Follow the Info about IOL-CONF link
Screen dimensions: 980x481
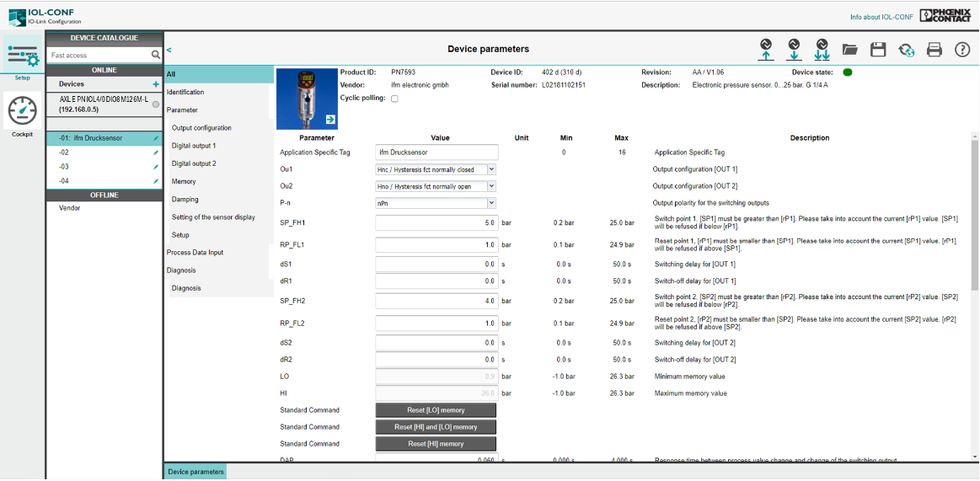[880, 16]
